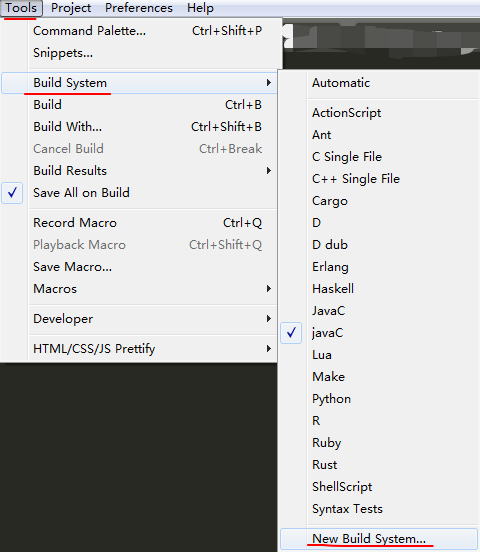This screenshot has width=480, height=552.
Task: Select the R build system
Action: [379, 421]
